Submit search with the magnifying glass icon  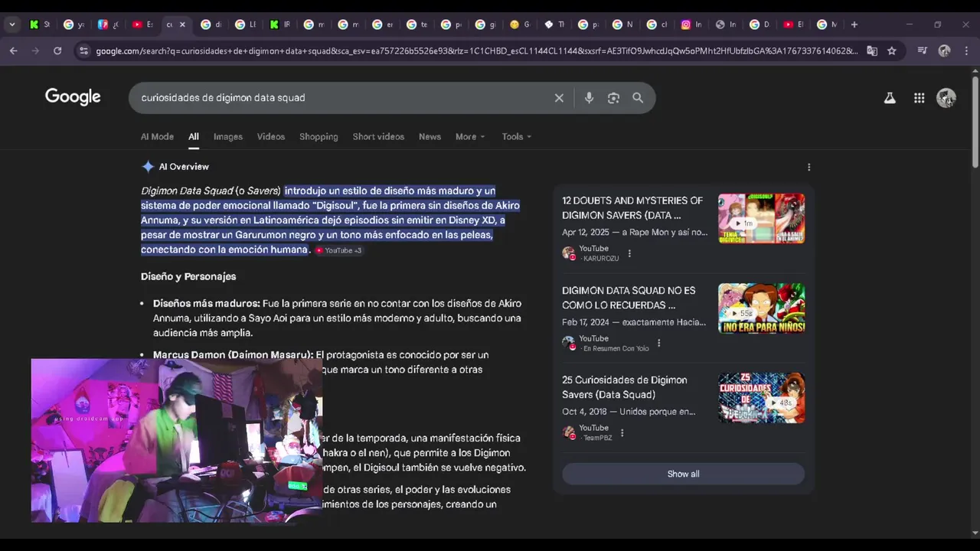638,98
